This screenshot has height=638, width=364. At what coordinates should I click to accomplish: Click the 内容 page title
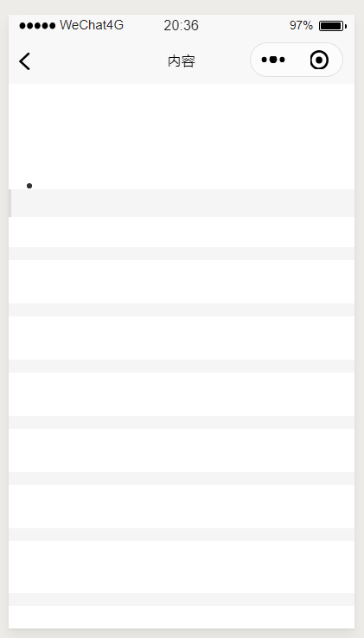(182, 61)
